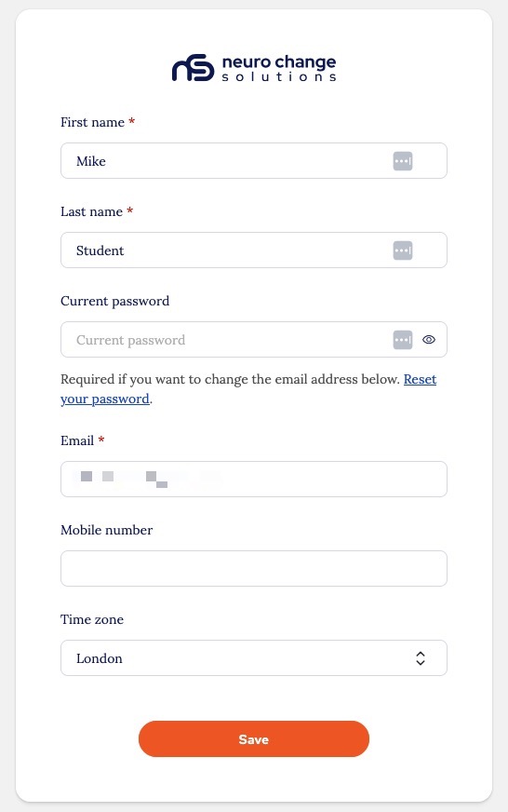The height and width of the screenshot is (812, 508).
Task: Click the Time zone label
Action: point(92,619)
